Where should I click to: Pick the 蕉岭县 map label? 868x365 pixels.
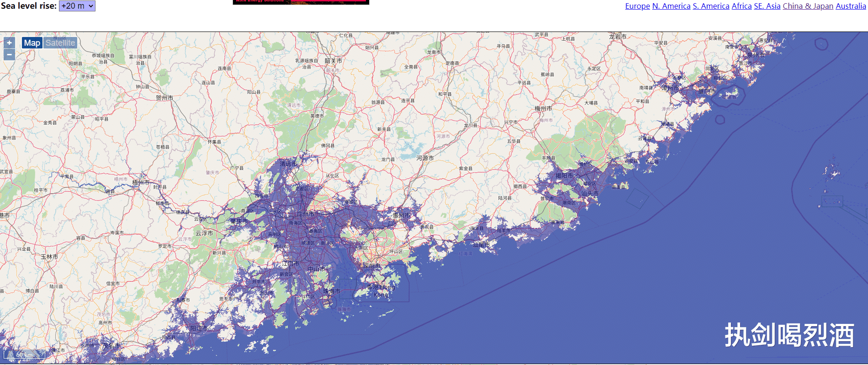[x=547, y=74]
